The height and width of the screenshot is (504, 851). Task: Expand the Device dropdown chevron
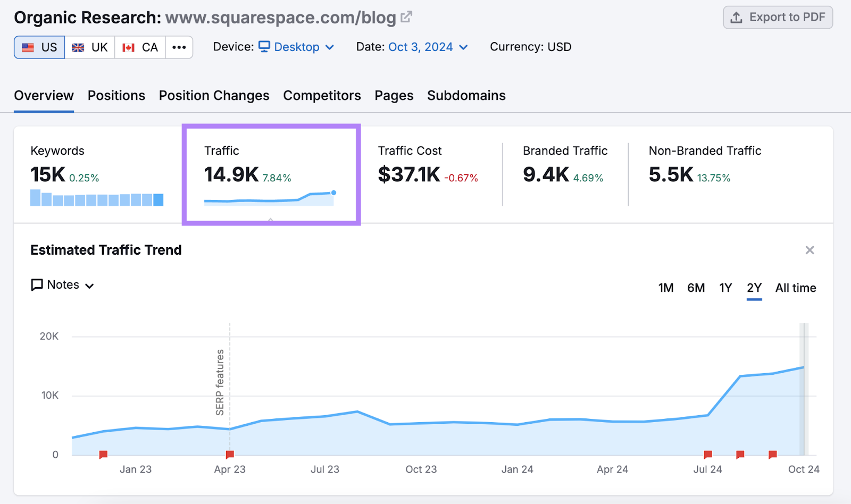click(x=330, y=47)
